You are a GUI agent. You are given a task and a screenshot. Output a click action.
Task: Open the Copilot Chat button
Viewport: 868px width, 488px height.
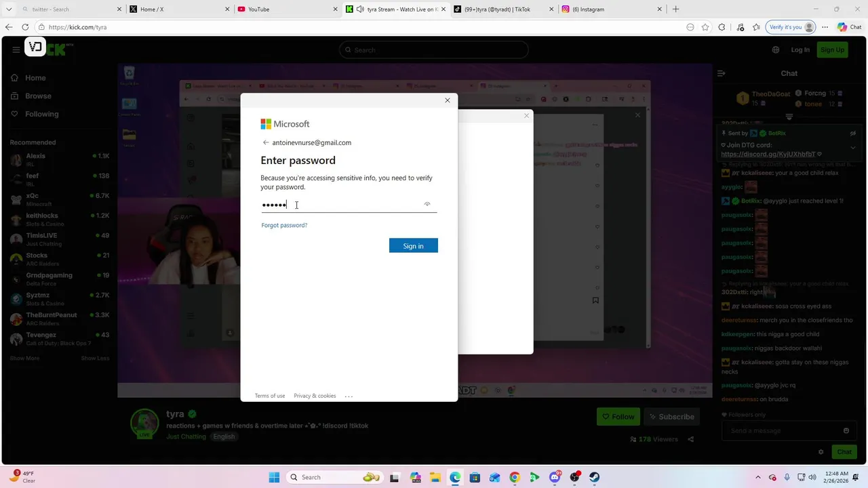(x=851, y=27)
